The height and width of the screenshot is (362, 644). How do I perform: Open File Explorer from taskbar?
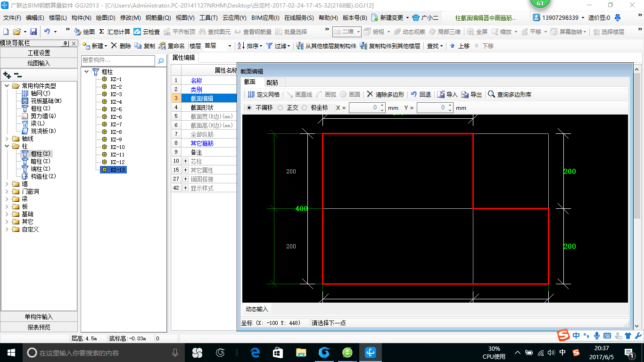pyautogui.click(x=301, y=352)
